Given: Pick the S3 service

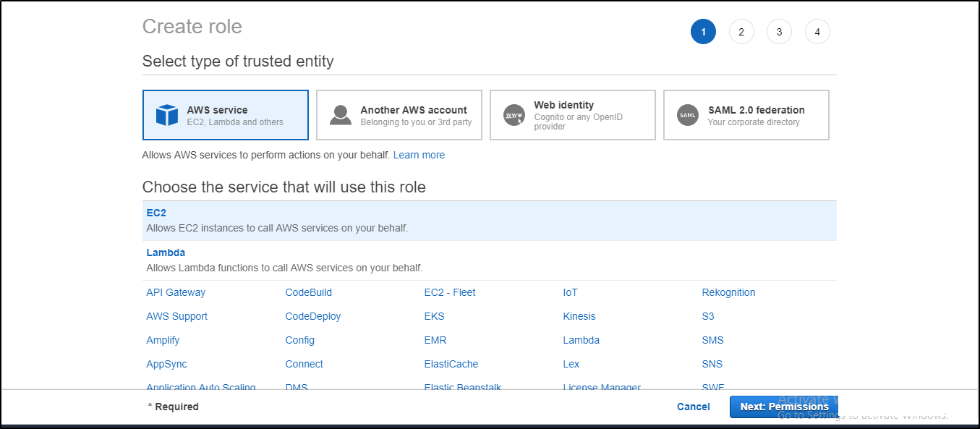Looking at the screenshot, I should coord(708,316).
